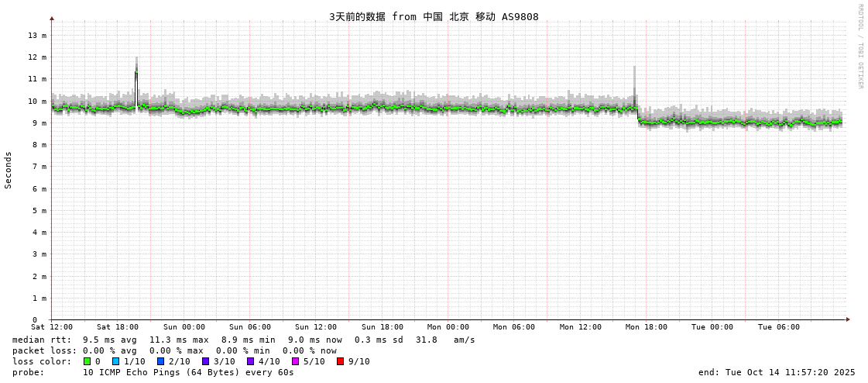Click the latency spike peak near Sat 18:00
Viewport: 868px width, 383px height.
[136, 71]
